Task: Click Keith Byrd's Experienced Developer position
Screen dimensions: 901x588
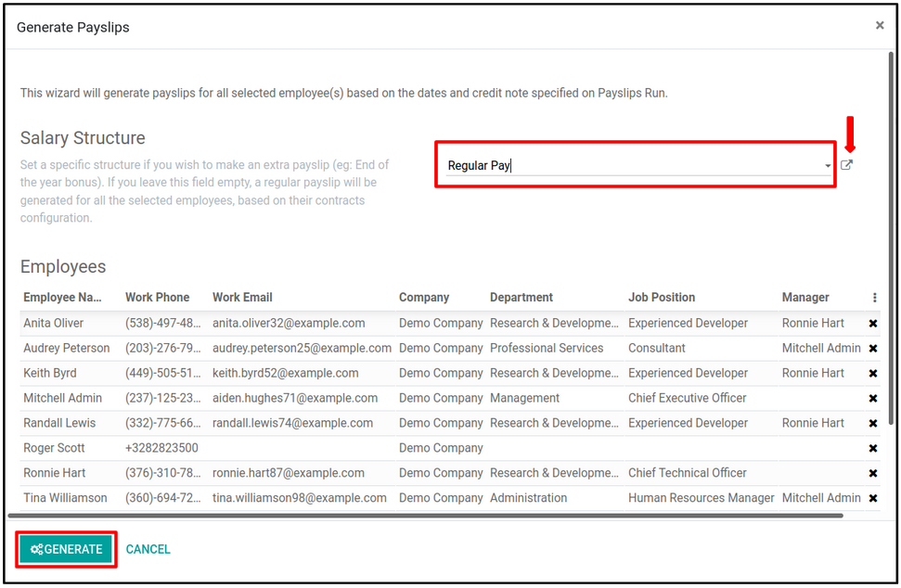Action: click(x=688, y=373)
